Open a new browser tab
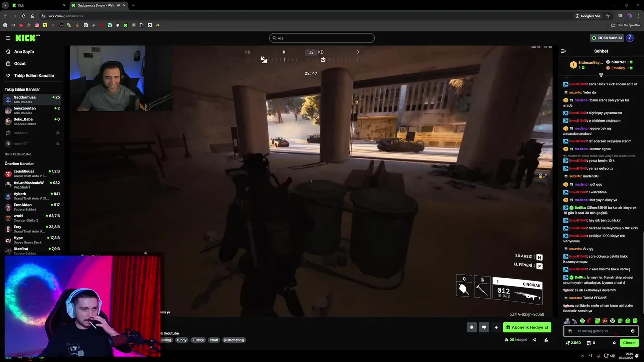Screen dimensions: 644x362 [x=133, y=5]
